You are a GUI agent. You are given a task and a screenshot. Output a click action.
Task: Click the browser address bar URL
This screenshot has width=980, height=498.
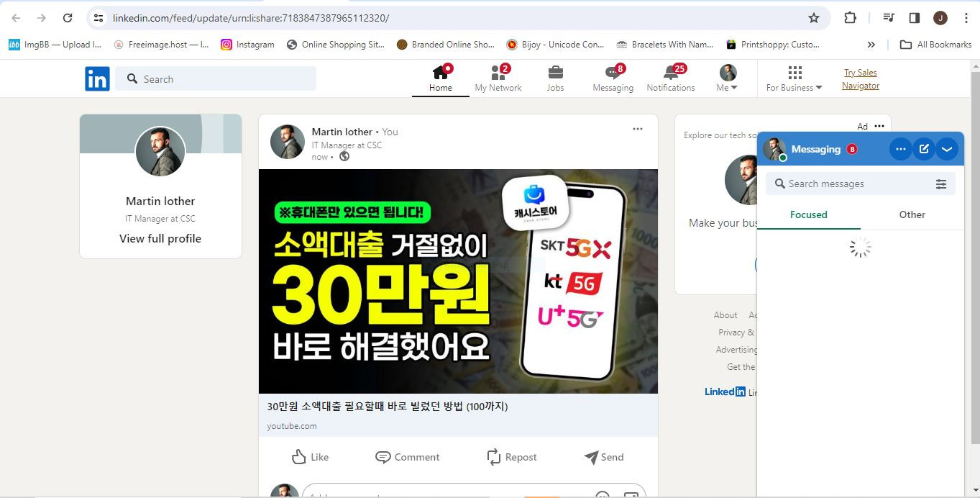point(251,18)
